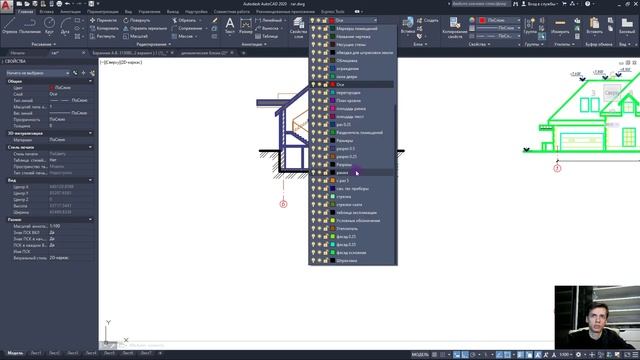Expand the Рисование panel arrow
This screenshot has height=360, width=640.
pyautogui.click(x=54, y=44)
